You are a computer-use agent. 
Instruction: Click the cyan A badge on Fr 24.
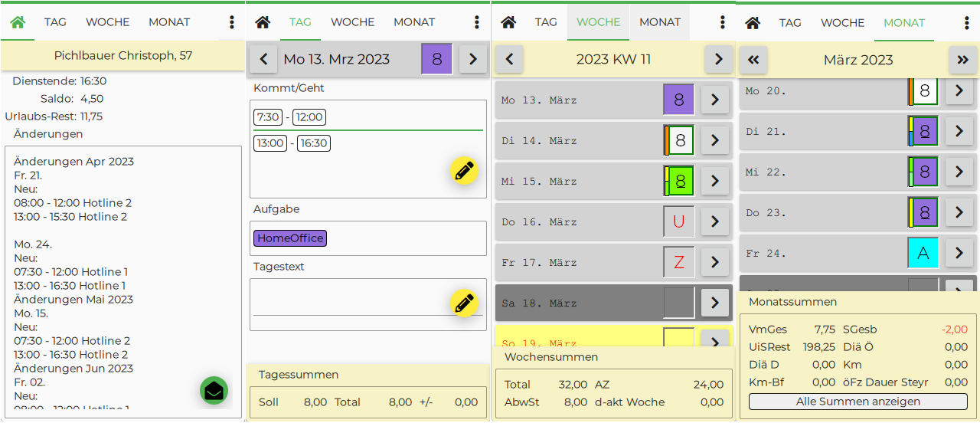tap(923, 253)
